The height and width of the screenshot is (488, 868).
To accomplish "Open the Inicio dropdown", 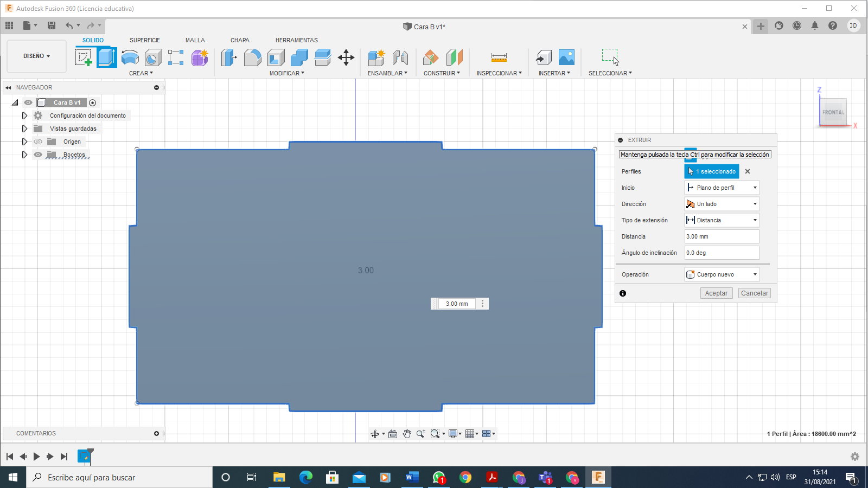I will (722, 188).
